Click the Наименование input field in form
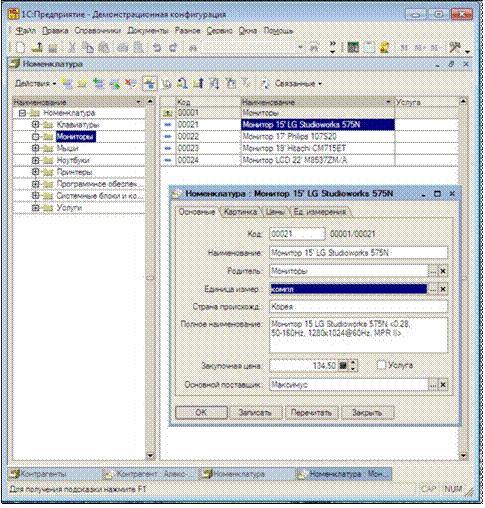Viewport: 485px width, 508px height. point(358,252)
